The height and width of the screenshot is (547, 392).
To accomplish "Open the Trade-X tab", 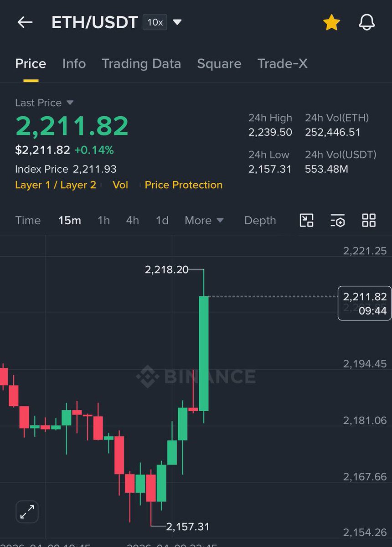I will (x=282, y=64).
